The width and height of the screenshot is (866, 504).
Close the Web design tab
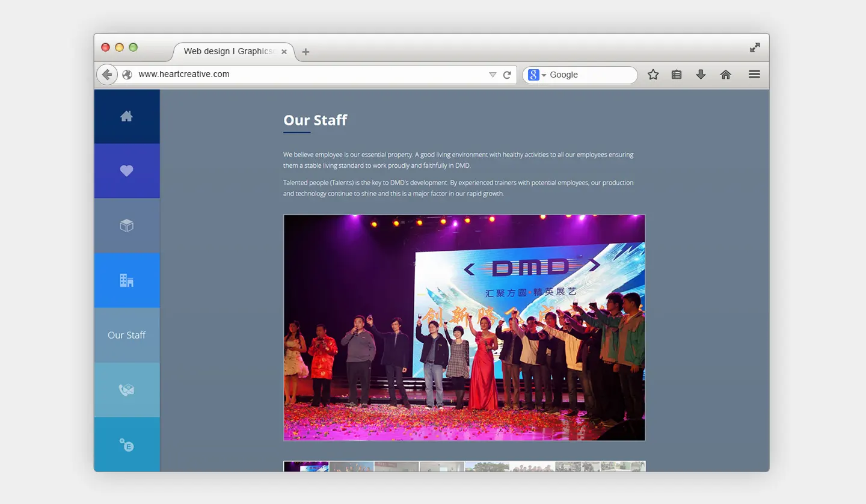284,52
